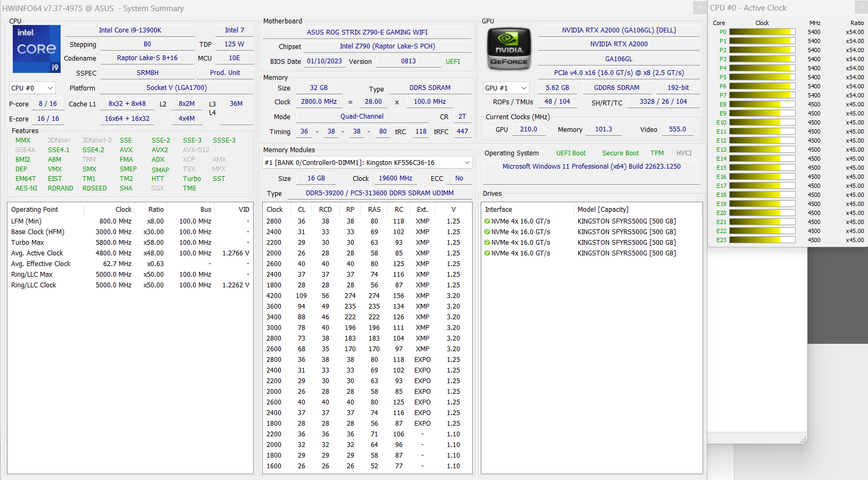Select the NVIDIA RTX A2000 (GA106GL) [DELL] field
868x480 pixels.
pos(619,30)
